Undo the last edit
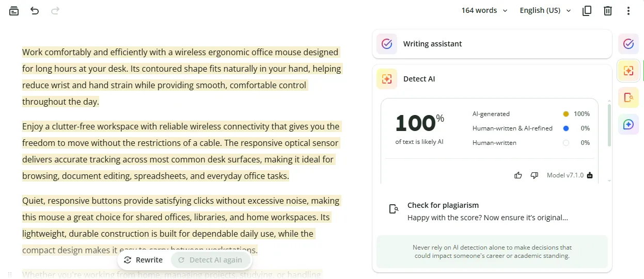The image size is (644, 279). 35,11
